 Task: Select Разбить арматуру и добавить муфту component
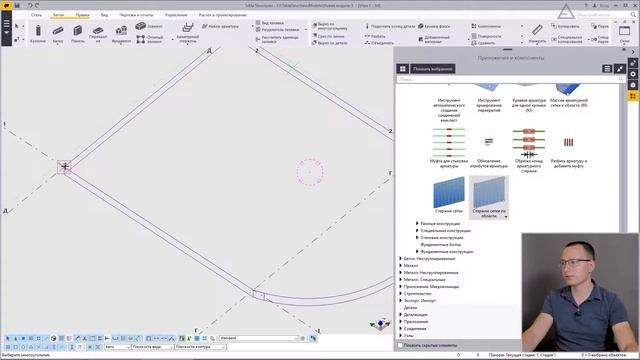[x=569, y=152]
